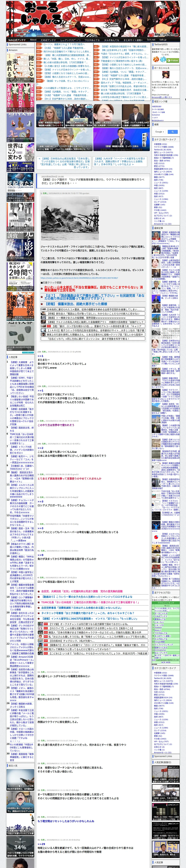This screenshot has width=186, height=868.
Task: Open thumbnail about 米国政府の報道官ネキ
Action: (x=50, y=116)
